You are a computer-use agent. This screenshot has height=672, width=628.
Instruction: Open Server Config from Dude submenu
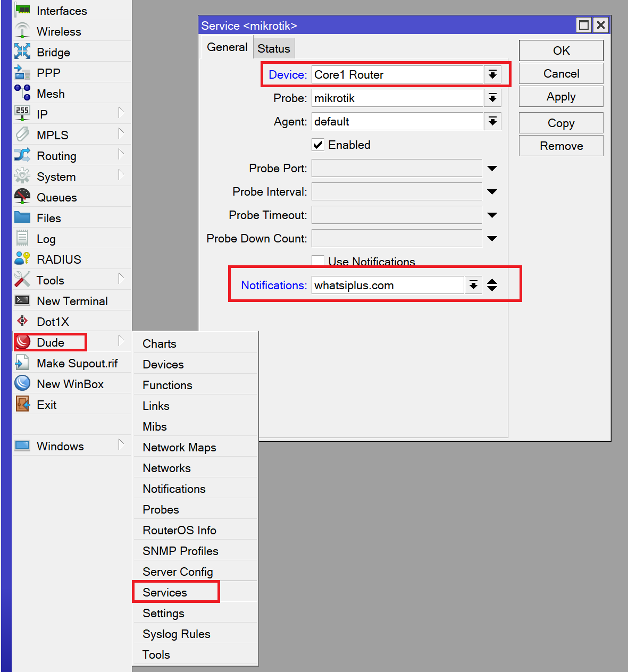(195, 572)
